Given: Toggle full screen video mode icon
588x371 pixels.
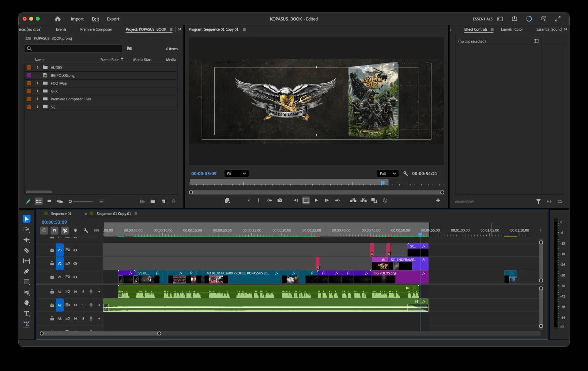Looking at the screenshot, I should pyautogui.click(x=558, y=19).
